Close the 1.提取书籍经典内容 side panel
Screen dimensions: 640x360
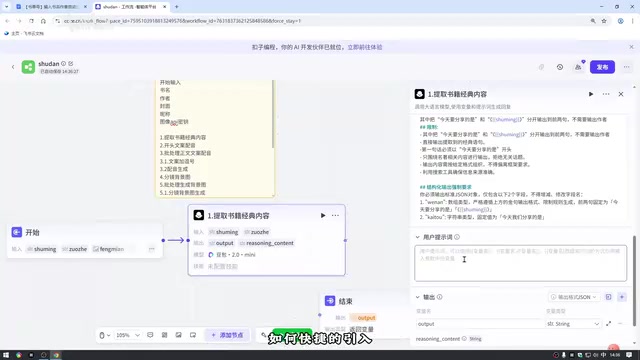click(621, 94)
